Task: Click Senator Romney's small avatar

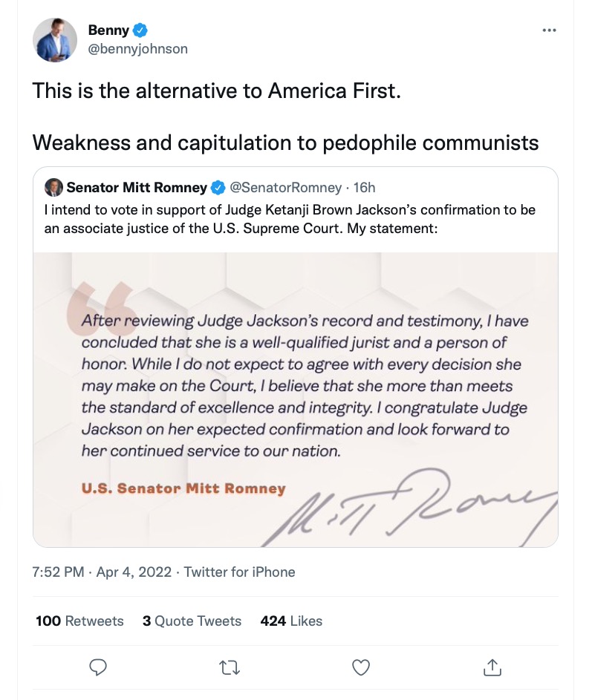Action: pos(53,186)
